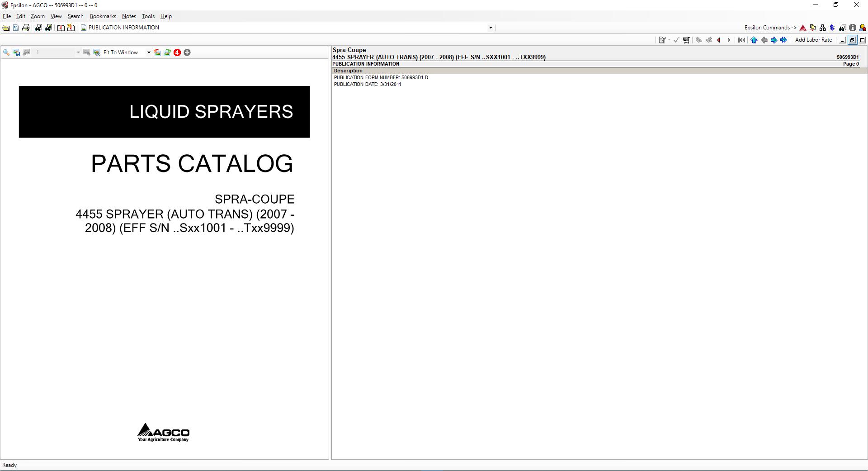The height and width of the screenshot is (471, 868).
Task: Open the image number dropdown showing 1
Action: tap(78, 52)
